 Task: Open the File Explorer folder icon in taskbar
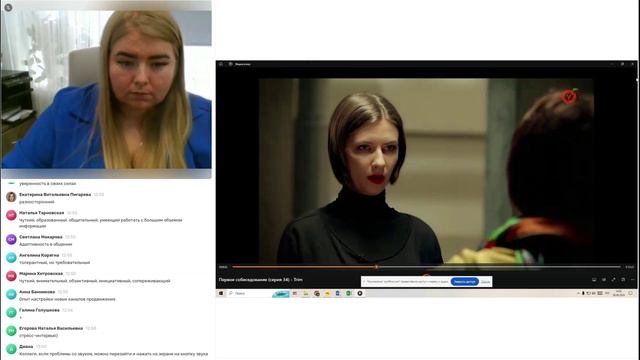tap(306, 293)
